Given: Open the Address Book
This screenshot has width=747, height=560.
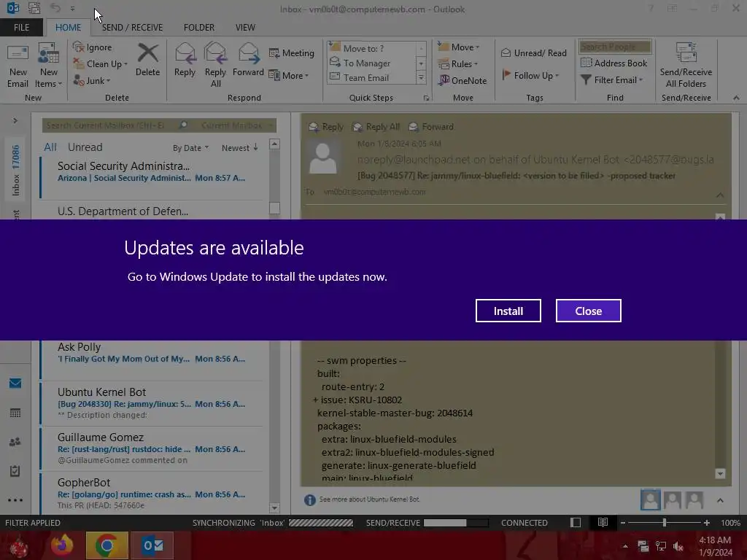Looking at the screenshot, I should click(614, 63).
